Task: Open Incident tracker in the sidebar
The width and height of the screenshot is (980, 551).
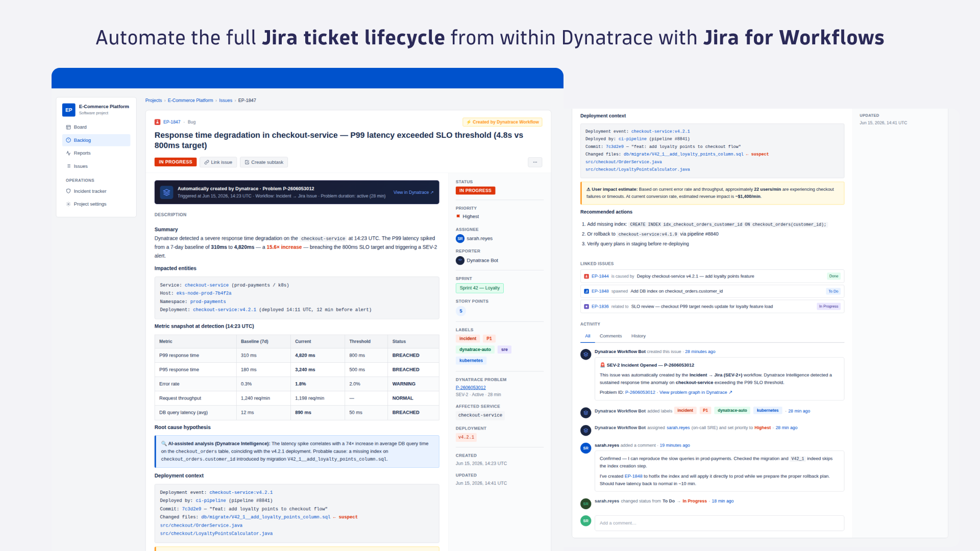Action: [x=96, y=191]
